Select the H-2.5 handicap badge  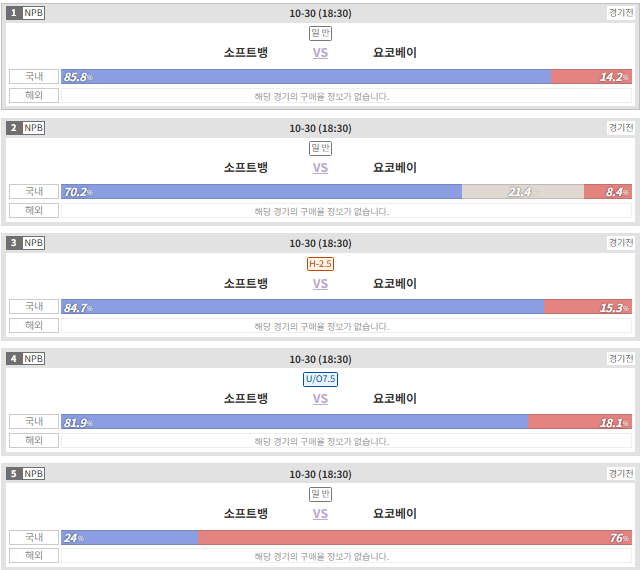(x=320, y=264)
